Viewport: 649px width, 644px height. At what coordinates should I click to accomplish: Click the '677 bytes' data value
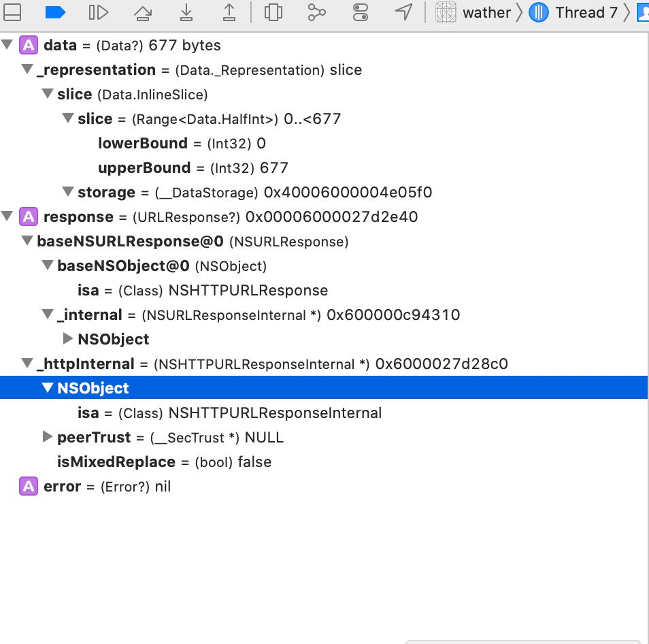pyautogui.click(x=184, y=45)
